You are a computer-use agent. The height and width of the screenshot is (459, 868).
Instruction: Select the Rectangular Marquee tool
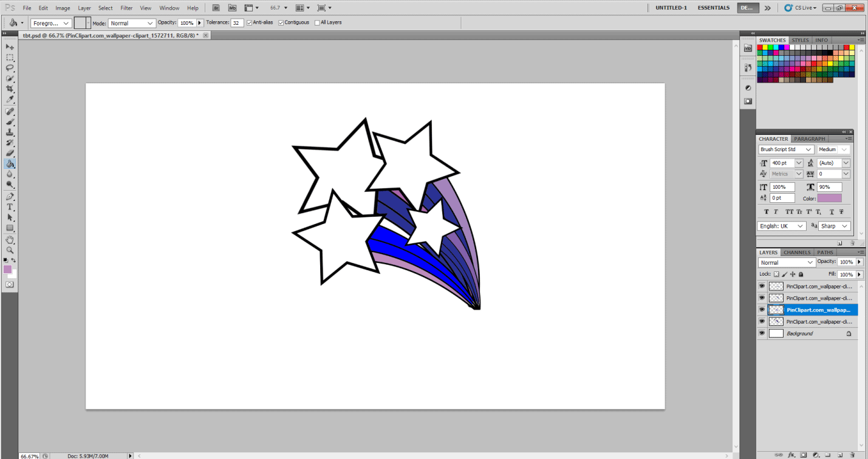point(10,58)
